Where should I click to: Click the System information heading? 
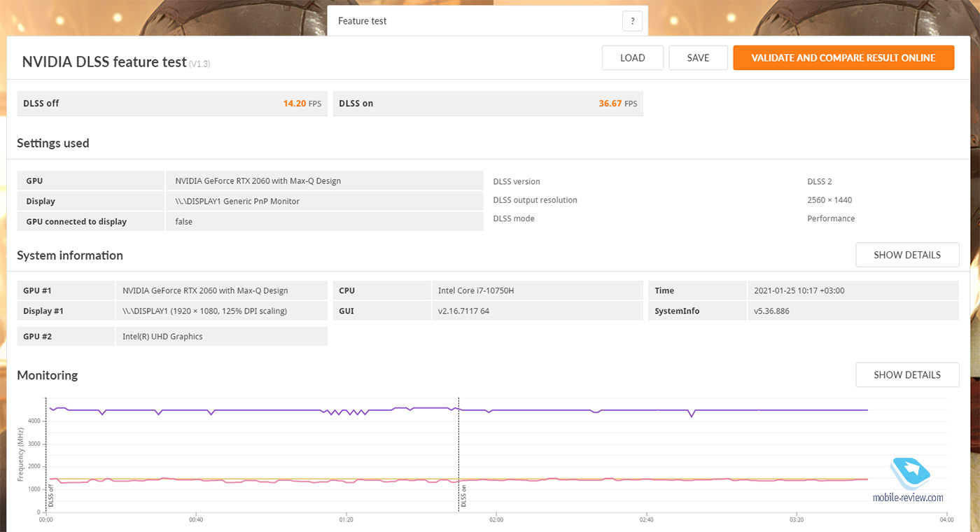[70, 255]
